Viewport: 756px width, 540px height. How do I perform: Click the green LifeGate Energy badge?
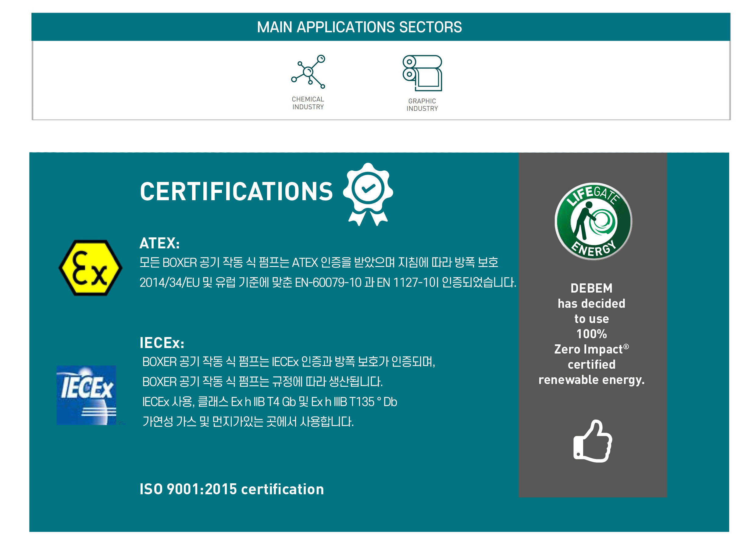tap(593, 221)
